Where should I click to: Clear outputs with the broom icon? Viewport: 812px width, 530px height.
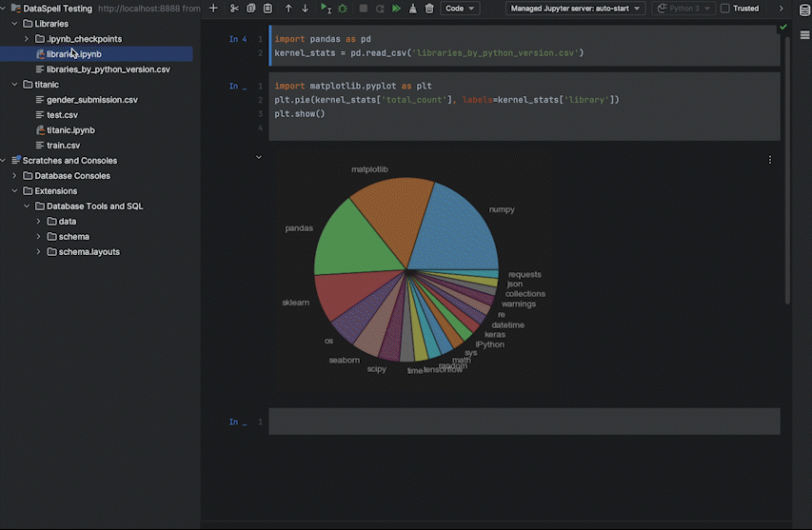413,9
